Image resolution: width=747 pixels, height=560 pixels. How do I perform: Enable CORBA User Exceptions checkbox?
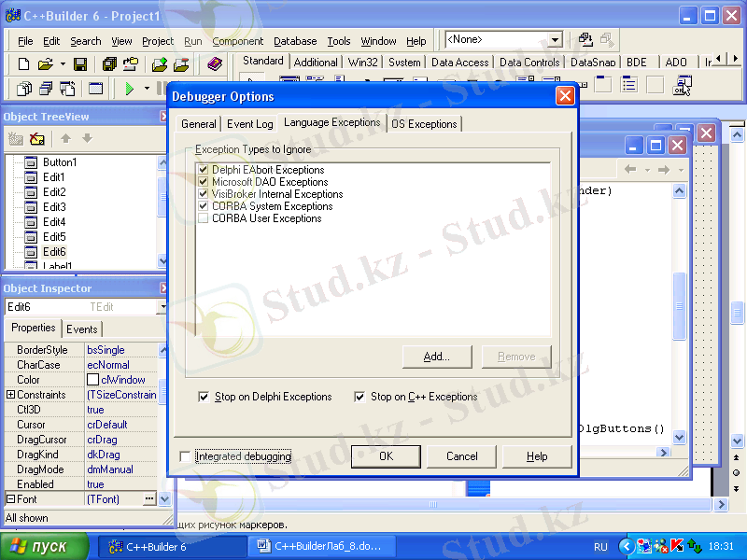204,218
